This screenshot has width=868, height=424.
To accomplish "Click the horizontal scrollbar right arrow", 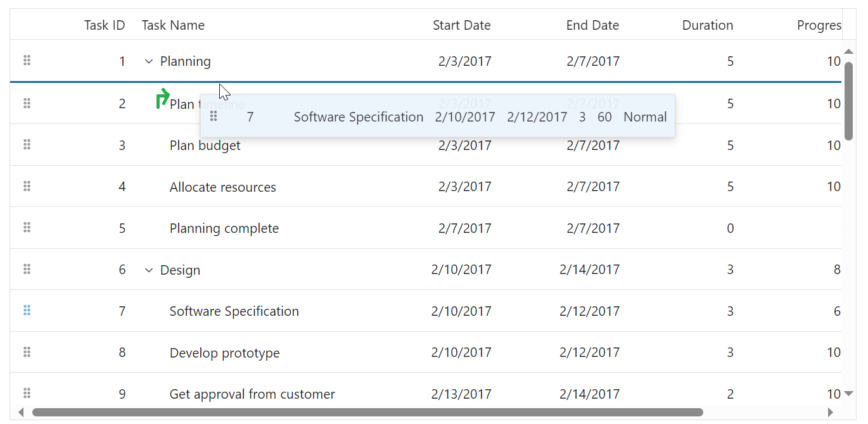I will [x=831, y=413].
